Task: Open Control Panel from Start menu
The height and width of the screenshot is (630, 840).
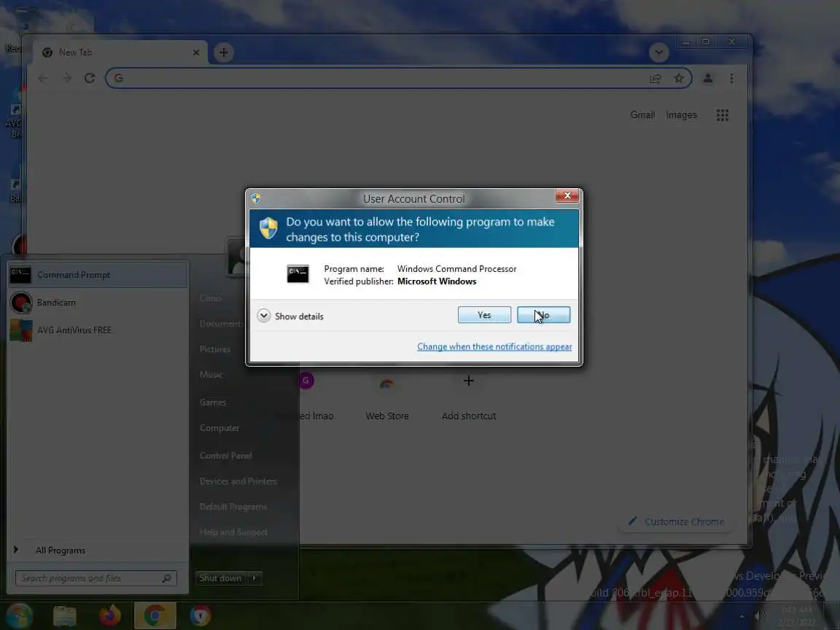Action: click(225, 455)
